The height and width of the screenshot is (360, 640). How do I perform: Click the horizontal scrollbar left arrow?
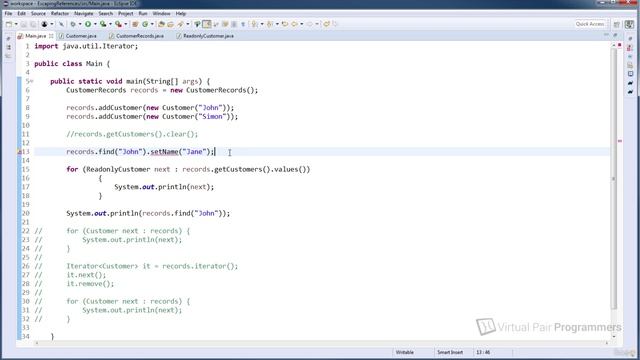[37, 343]
